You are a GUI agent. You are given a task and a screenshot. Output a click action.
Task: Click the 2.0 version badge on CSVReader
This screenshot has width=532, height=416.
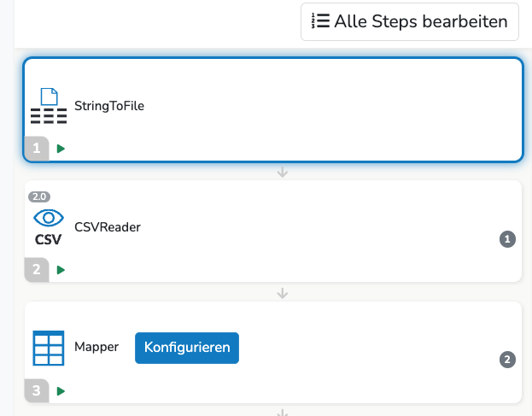tap(39, 196)
